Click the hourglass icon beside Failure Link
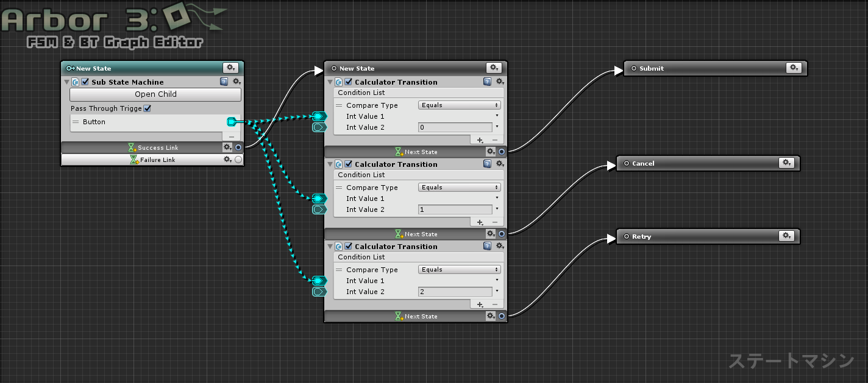Viewport: 868px width, 383px height. [133, 160]
